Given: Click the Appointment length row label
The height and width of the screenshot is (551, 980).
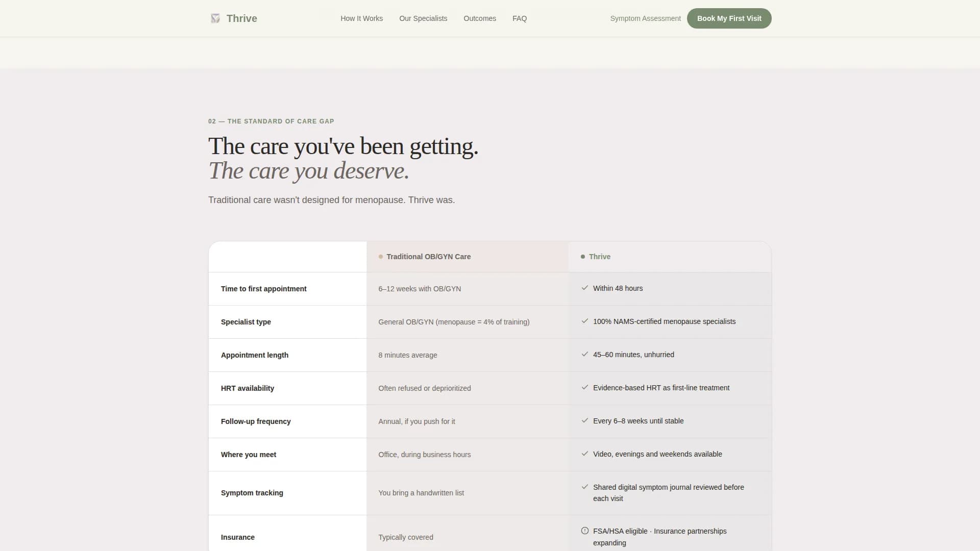Looking at the screenshot, I should pyautogui.click(x=255, y=355).
